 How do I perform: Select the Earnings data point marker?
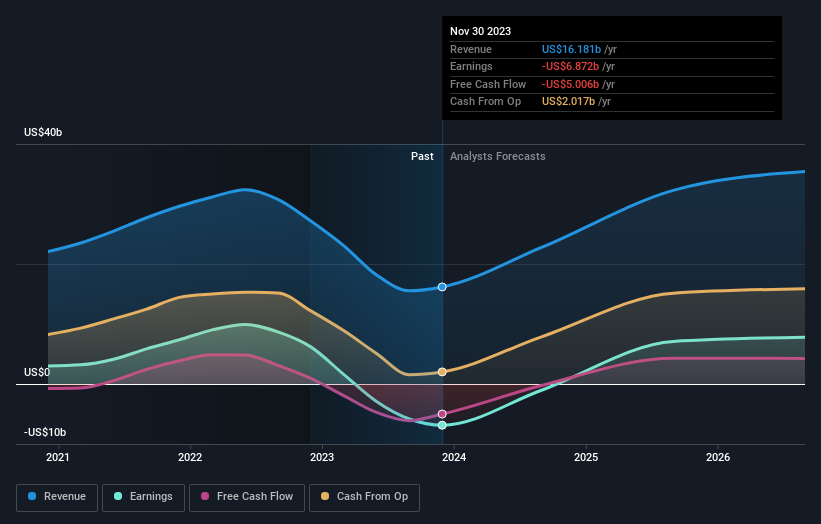442,425
